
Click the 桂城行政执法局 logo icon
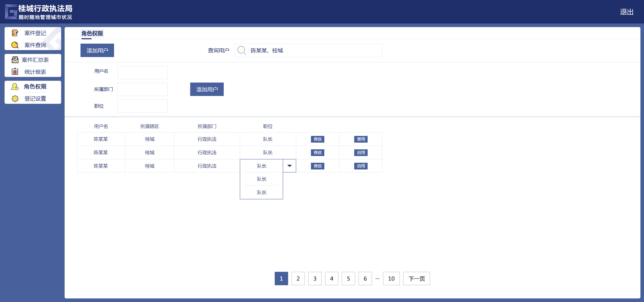point(11,12)
